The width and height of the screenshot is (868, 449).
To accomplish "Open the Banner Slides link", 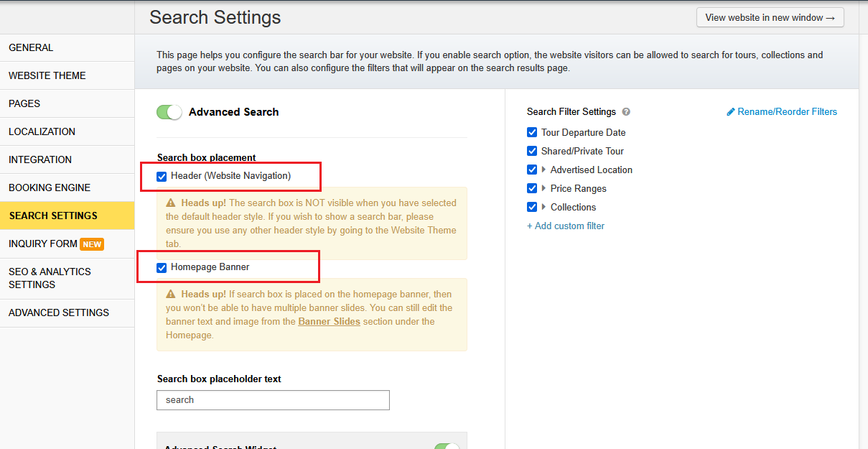I will (329, 322).
